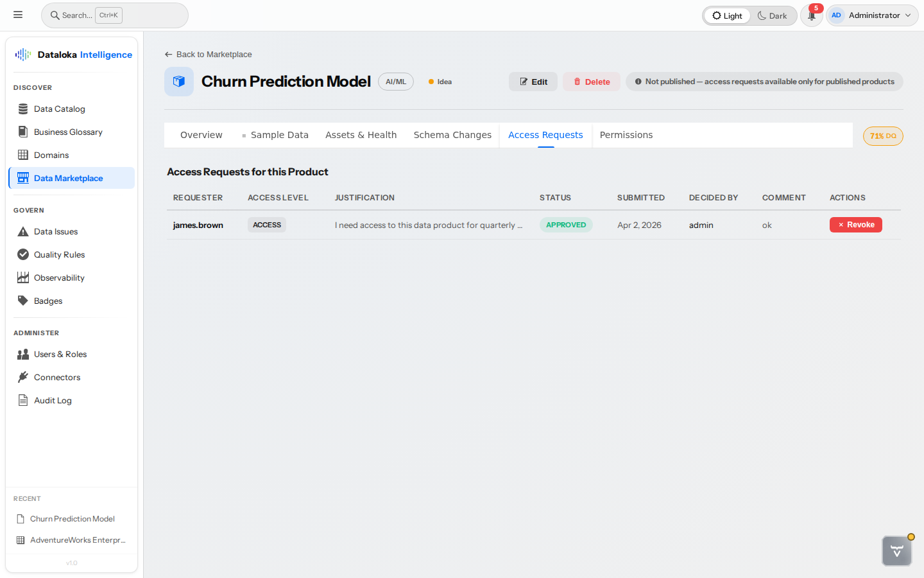Image resolution: width=924 pixels, height=578 pixels.
Task: Go Back to Marketplace
Action: [x=208, y=55]
